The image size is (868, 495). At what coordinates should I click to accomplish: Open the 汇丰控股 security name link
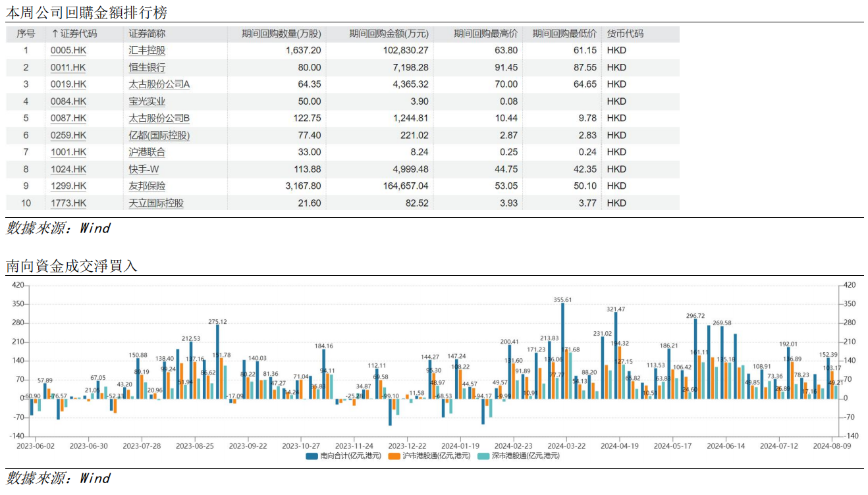tap(147, 50)
